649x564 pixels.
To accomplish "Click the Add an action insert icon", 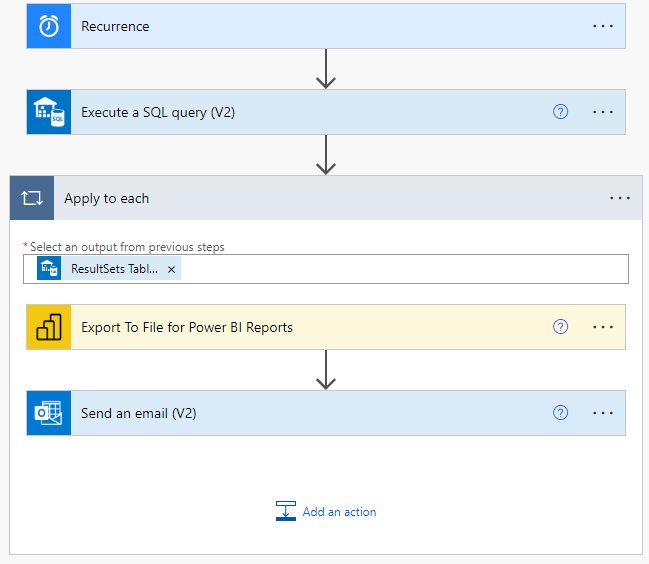I will pyautogui.click(x=286, y=511).
